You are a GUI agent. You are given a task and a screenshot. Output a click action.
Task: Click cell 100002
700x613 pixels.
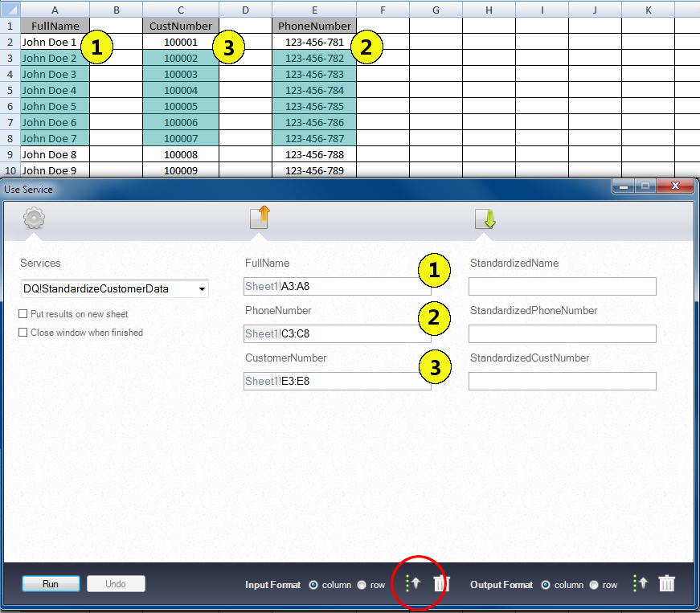pyautogui.click(x=181, y=58)
